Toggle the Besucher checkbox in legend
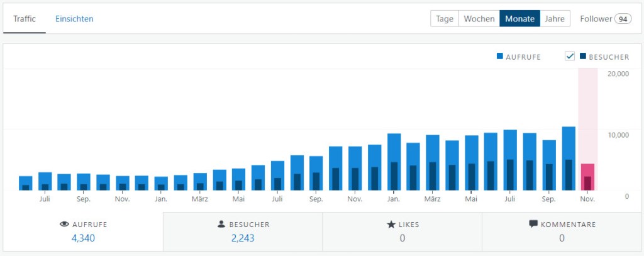644x256 pixels. click(570, 57)
